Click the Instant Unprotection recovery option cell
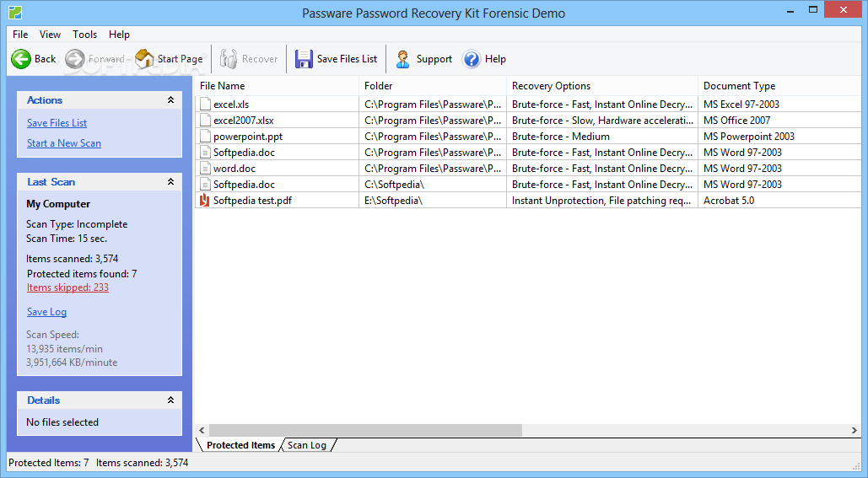Image resolution: width=868 pixels, height=478 pixels. pos(601,201)
